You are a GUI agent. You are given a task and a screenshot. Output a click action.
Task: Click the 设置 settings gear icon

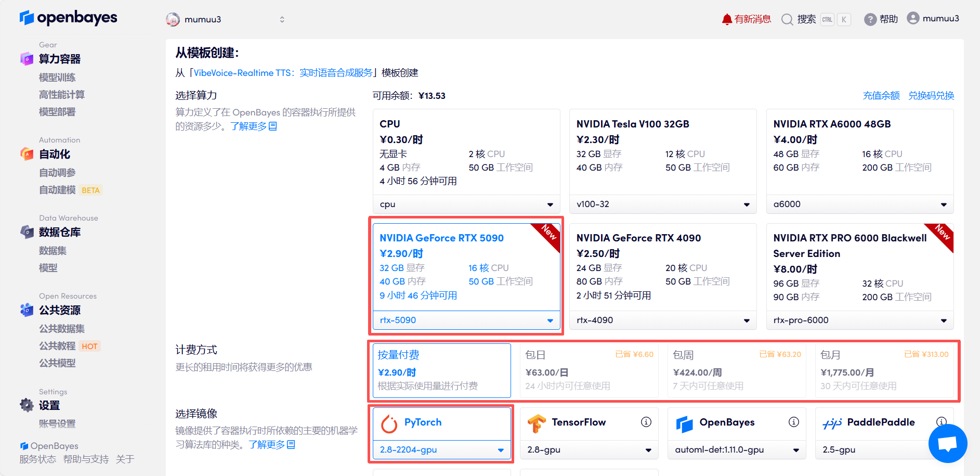[27, 405]
